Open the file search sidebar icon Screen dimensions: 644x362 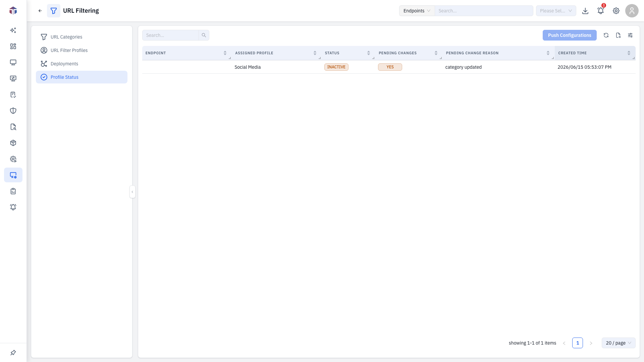[13, 127]
